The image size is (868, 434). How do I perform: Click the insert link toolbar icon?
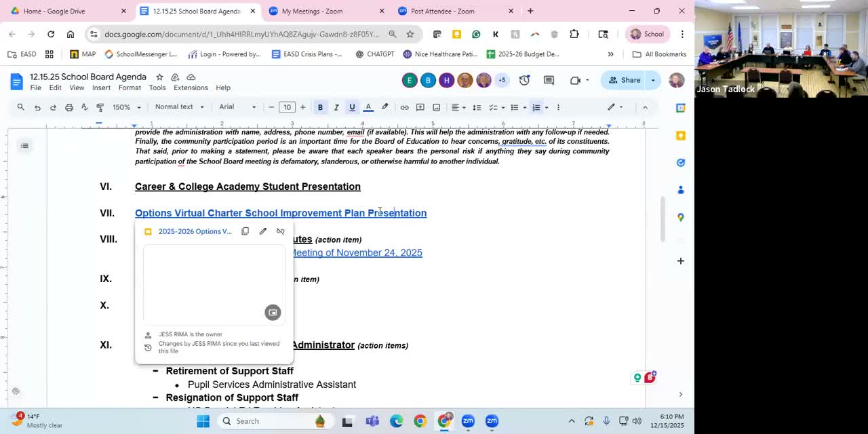pos(404,107)
